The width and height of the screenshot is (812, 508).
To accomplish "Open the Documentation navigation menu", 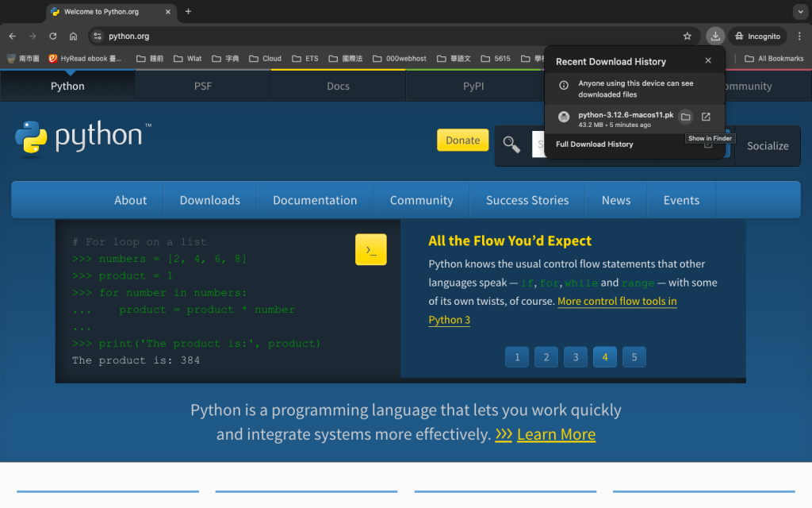I will click(315, 200).
